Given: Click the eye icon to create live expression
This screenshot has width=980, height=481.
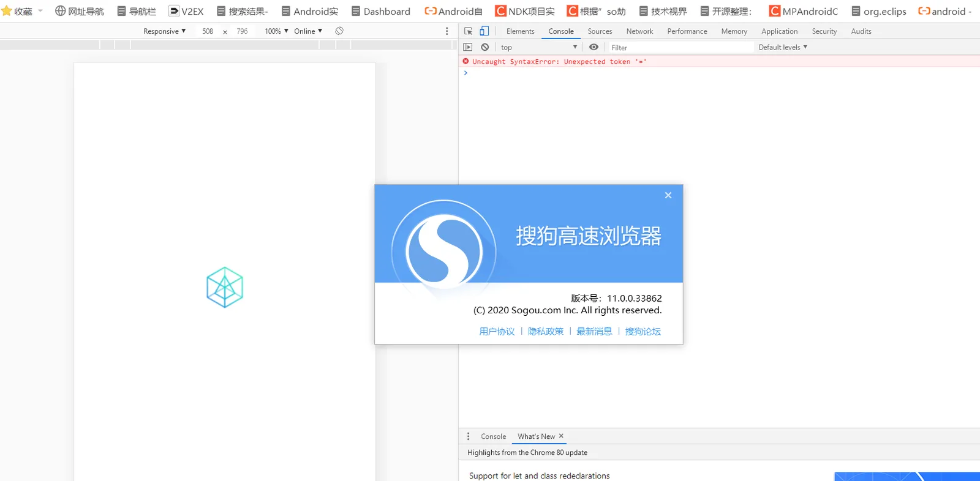Looking at the screenshot, I should 594,47.
